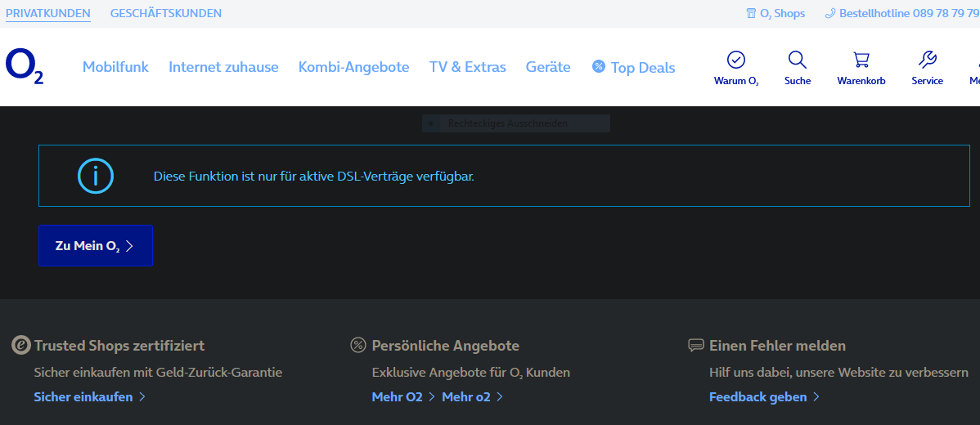Click the DSL-Verträge notice text
Image resolution: width=980 pixels, height=425 pixels.
314,176
